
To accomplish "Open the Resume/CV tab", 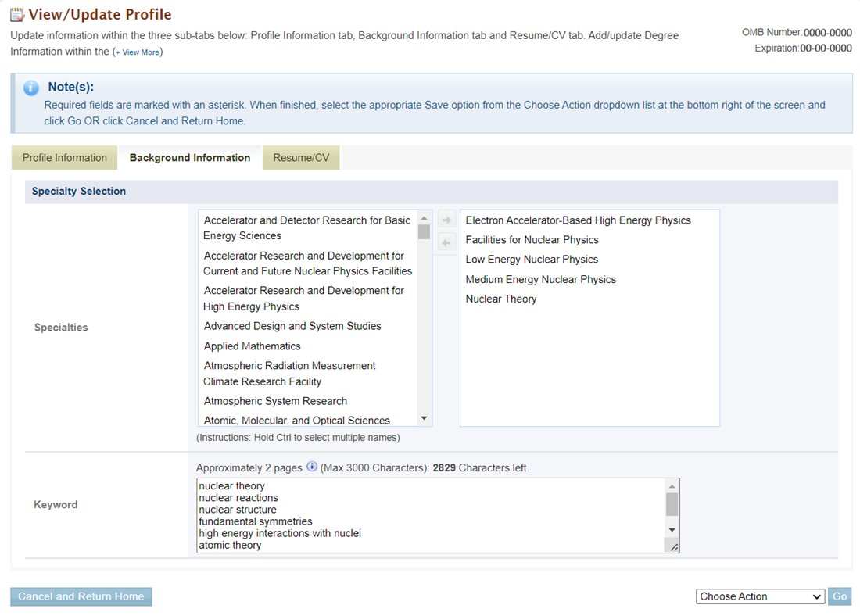I will tap(301, 157).
